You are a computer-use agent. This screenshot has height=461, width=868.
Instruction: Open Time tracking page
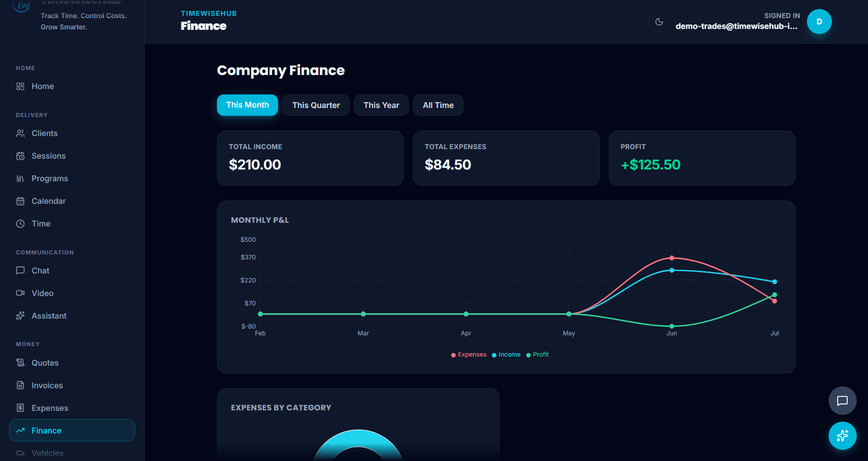coord(72,224)
